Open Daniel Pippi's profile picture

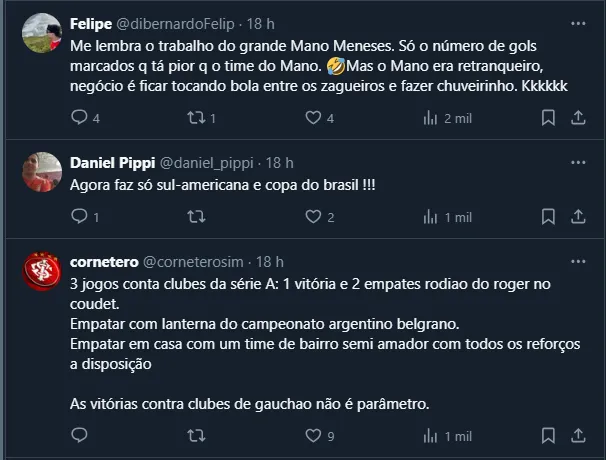click(42, 173)
